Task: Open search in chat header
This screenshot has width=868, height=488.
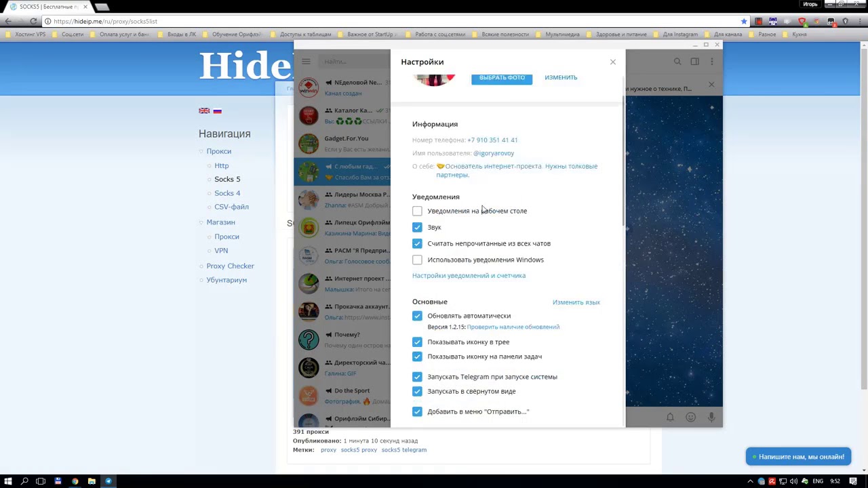Action: click(x=677, y=62)
